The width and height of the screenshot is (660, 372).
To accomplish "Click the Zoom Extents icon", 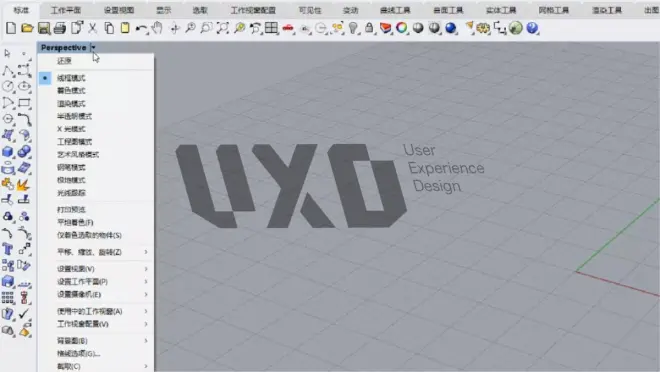I will coord(223,28).
